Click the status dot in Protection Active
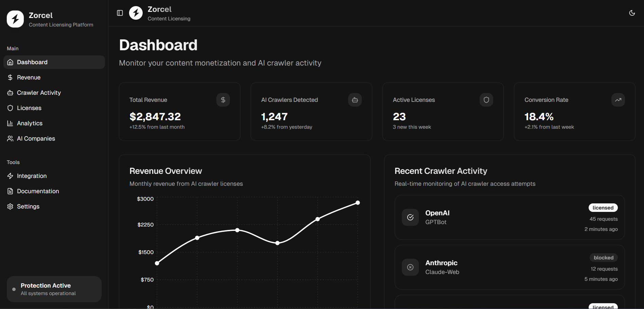This screenshot has height=309, width=644. [14, 289]
